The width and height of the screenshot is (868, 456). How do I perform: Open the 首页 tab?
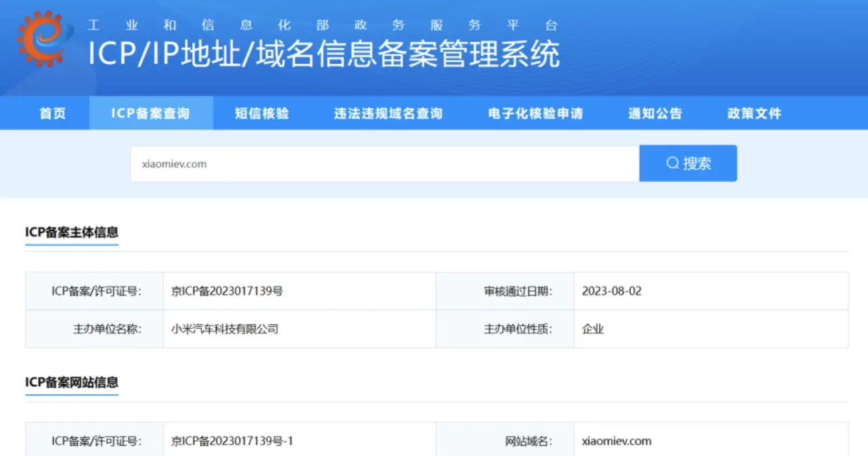(53, 113)
